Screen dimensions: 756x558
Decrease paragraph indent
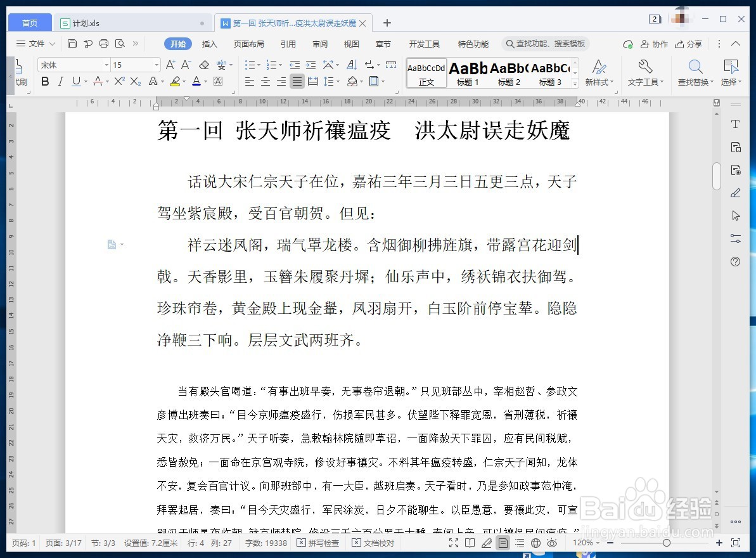click(x=295, y=65)
